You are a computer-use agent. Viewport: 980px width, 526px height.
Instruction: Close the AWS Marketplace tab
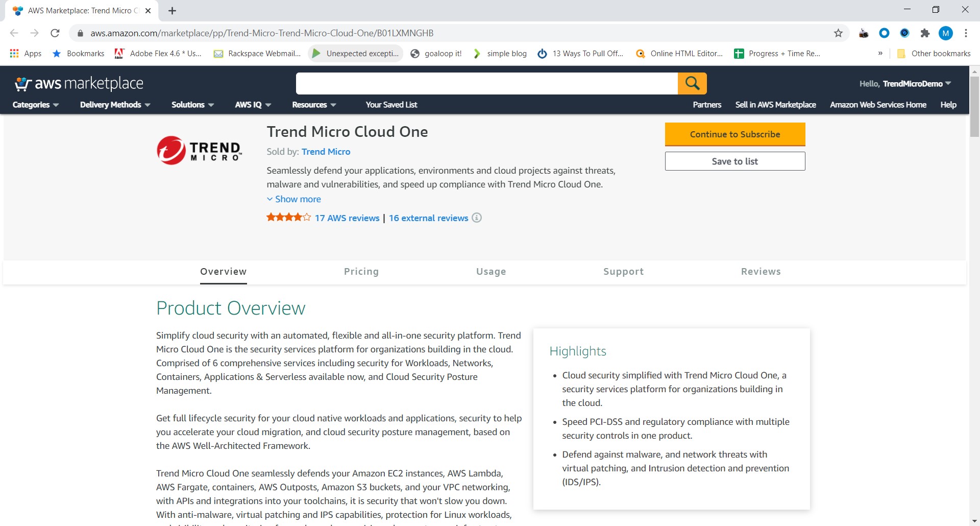(148, 11)
